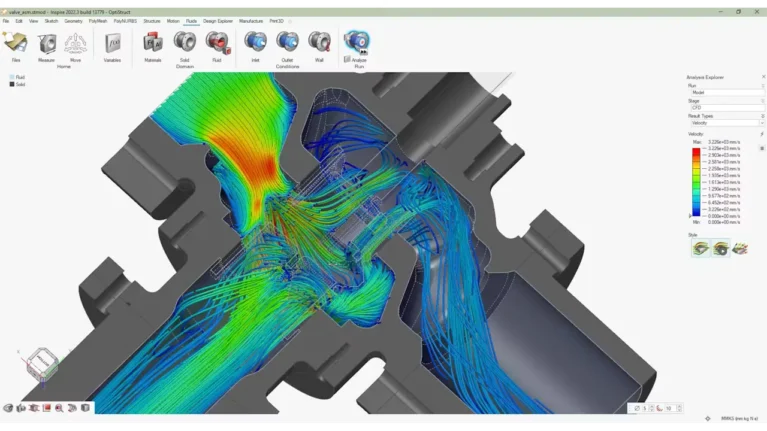The height and width of the screenshot is (431, 767).
Task: Switch to the Design Explorer tab
Action: 218,21
